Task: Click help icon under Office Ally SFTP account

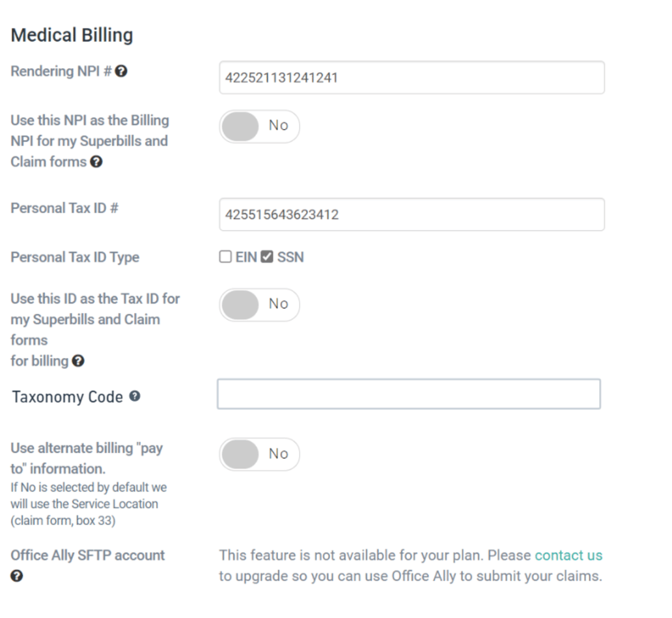Action: [x=17, y=576]
